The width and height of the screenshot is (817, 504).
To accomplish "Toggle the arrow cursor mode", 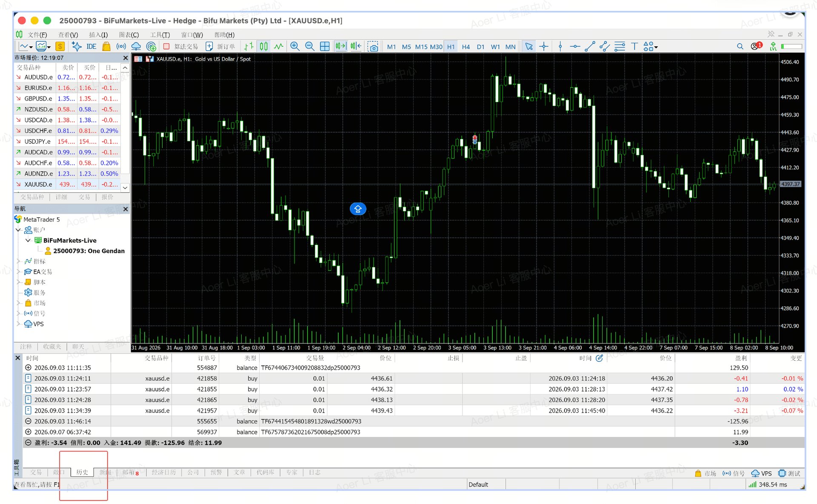I will (x=529, y=46).
